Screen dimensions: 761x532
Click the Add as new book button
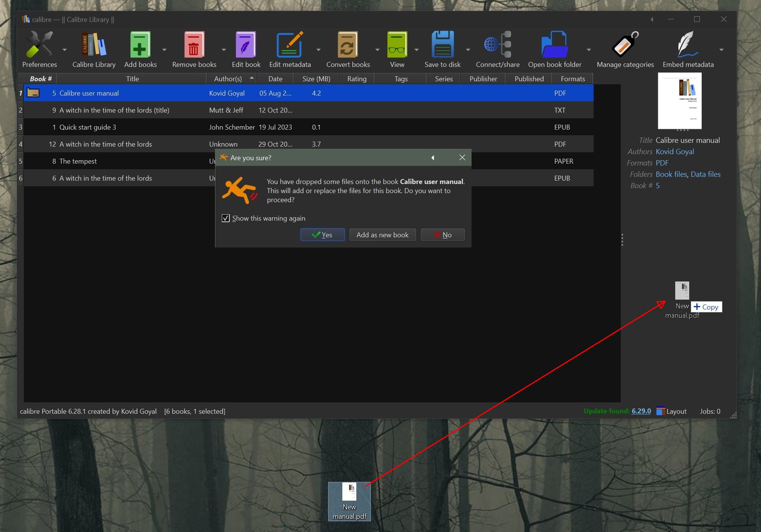coord(382,235)
